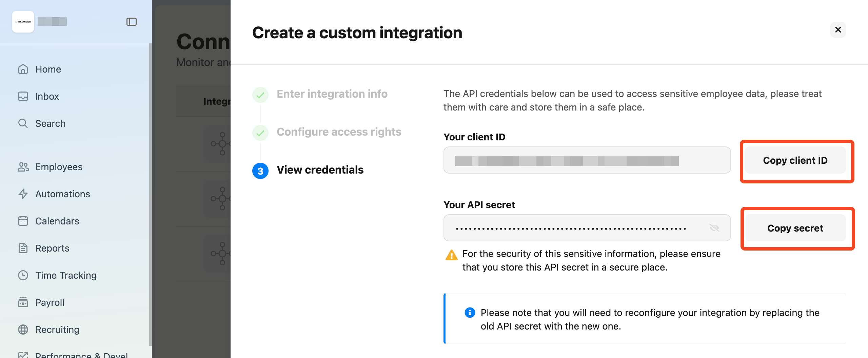Click the Home house icon

point(23,69)
